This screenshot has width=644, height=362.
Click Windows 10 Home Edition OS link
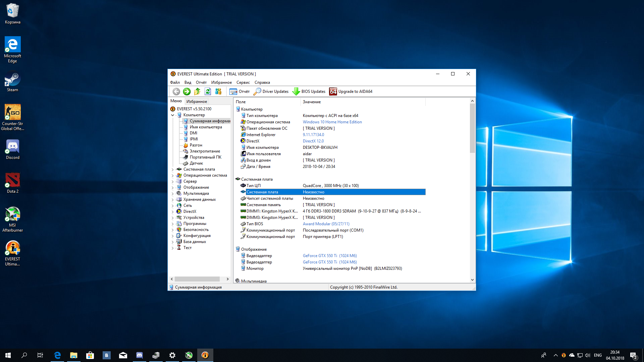(333, 122)
